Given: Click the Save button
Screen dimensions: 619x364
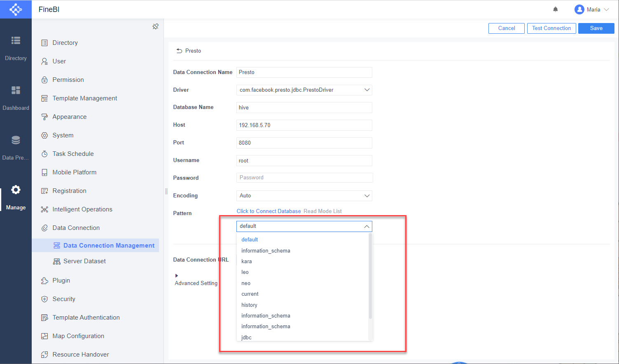Looking at the screenshot, I should (596, 28).
